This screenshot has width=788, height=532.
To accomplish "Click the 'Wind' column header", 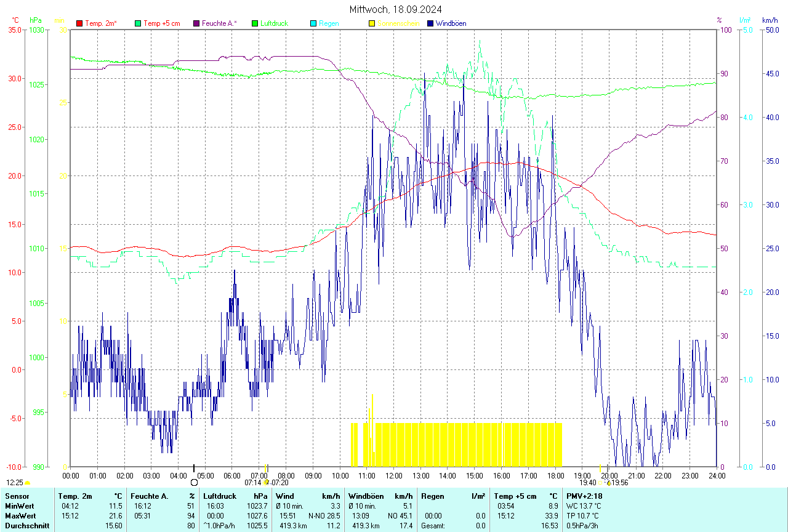I will point(285,496).
